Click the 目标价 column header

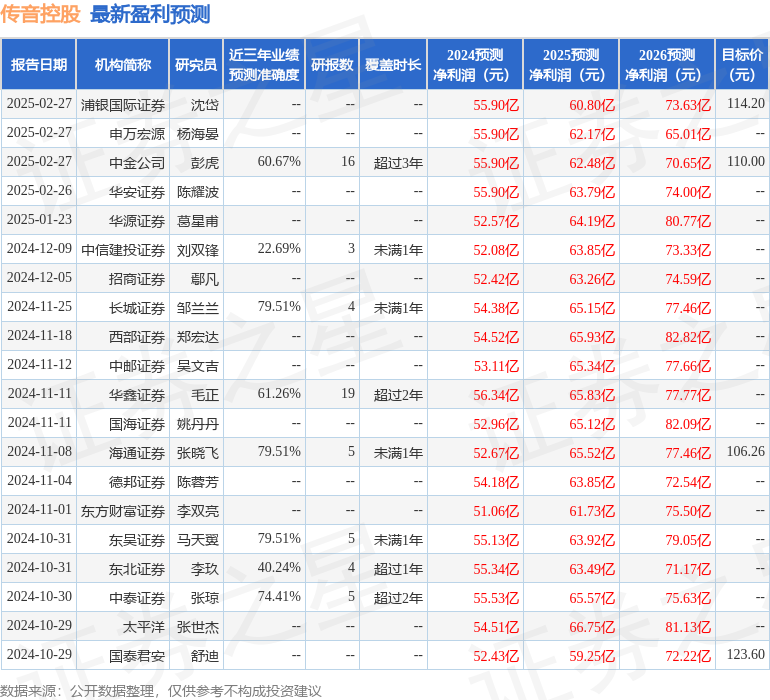click(742, 65)
